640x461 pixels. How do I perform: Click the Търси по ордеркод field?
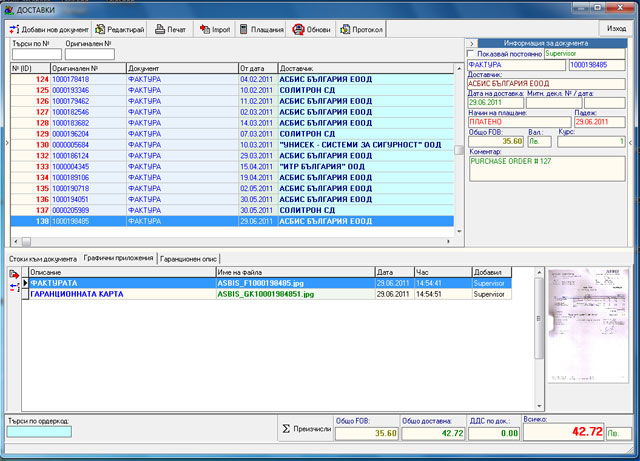[39, 432]
